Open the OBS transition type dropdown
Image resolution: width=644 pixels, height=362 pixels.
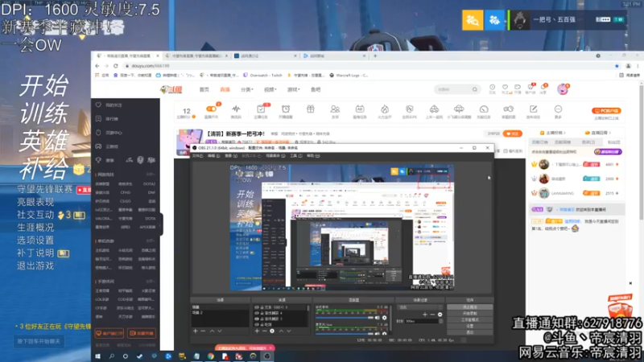pyautogui.click(x=419, y=307)
